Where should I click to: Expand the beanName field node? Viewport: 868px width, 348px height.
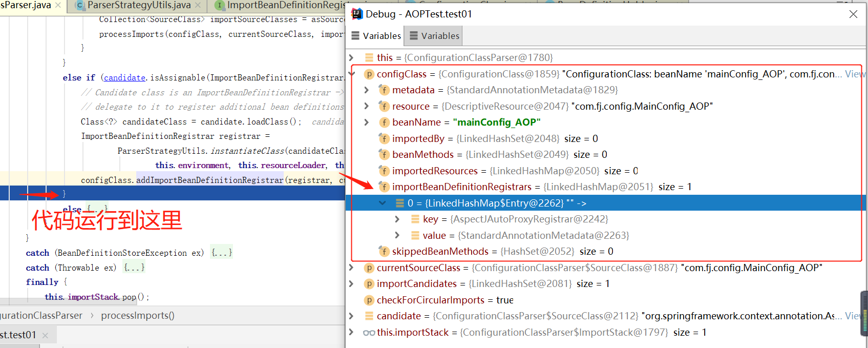(367, 122)
